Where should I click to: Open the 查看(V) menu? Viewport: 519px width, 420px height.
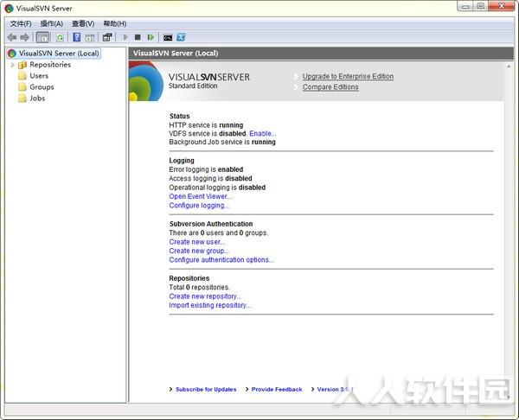pos(83,24)
